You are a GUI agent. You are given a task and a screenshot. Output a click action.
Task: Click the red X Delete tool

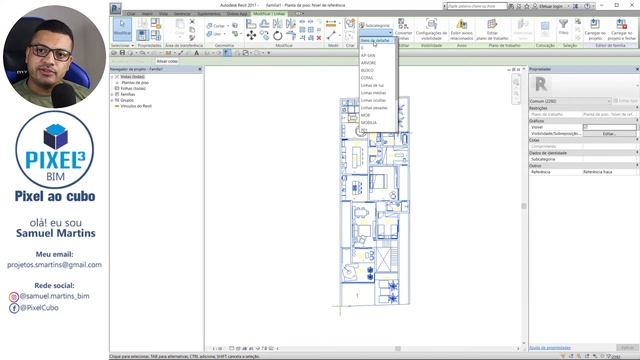pos(319,38)
